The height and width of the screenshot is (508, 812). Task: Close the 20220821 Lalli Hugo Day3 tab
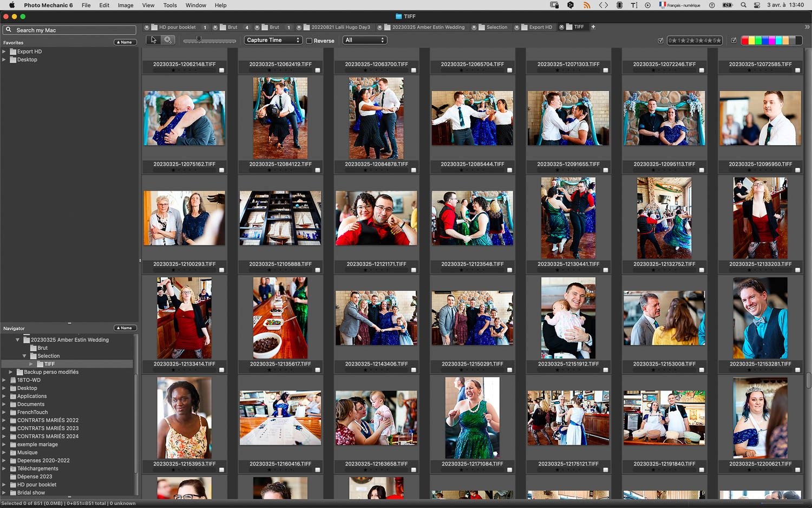point(299,27)
